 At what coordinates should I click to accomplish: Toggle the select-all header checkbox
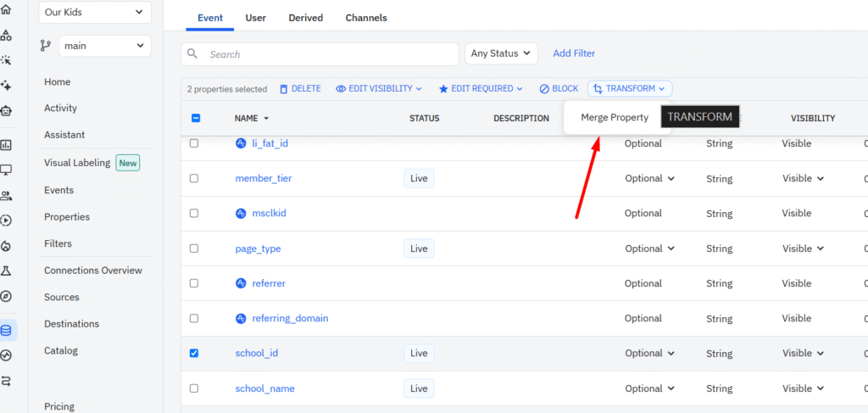point(195,119)
